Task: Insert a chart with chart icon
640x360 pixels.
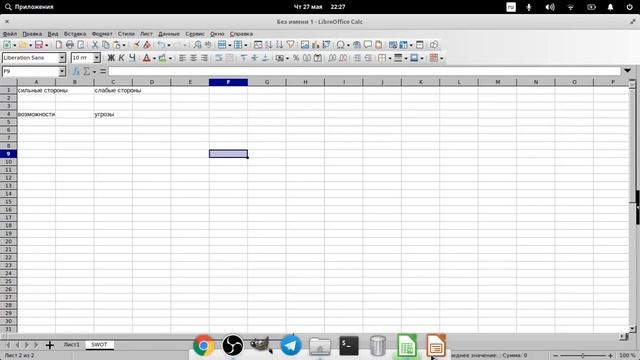Action: click(x=316, y=44)
